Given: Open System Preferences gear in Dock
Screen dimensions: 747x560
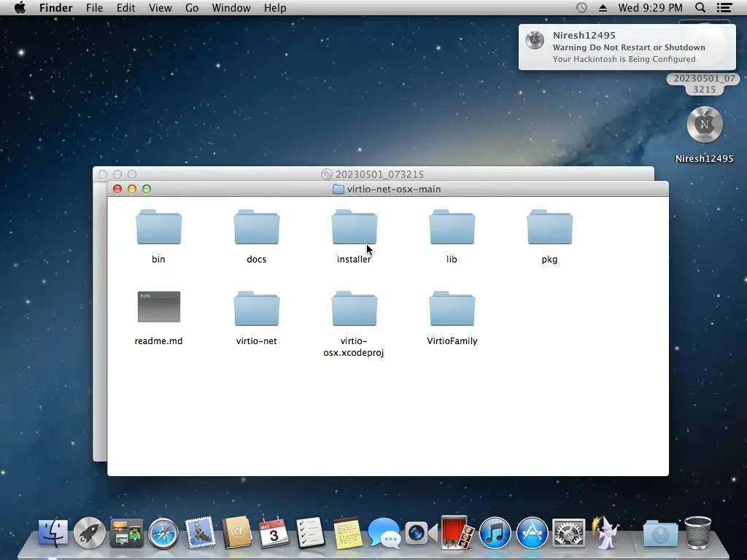Looking at the screenshot, I should click(568, 533).
